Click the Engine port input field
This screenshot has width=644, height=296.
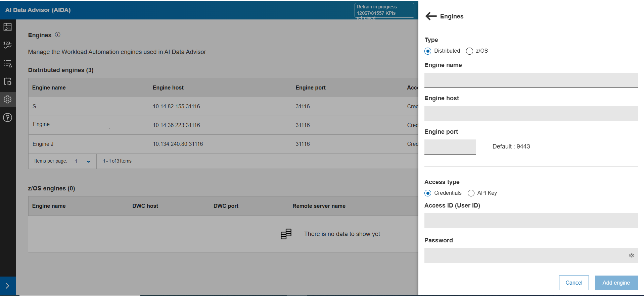point(450,147)
